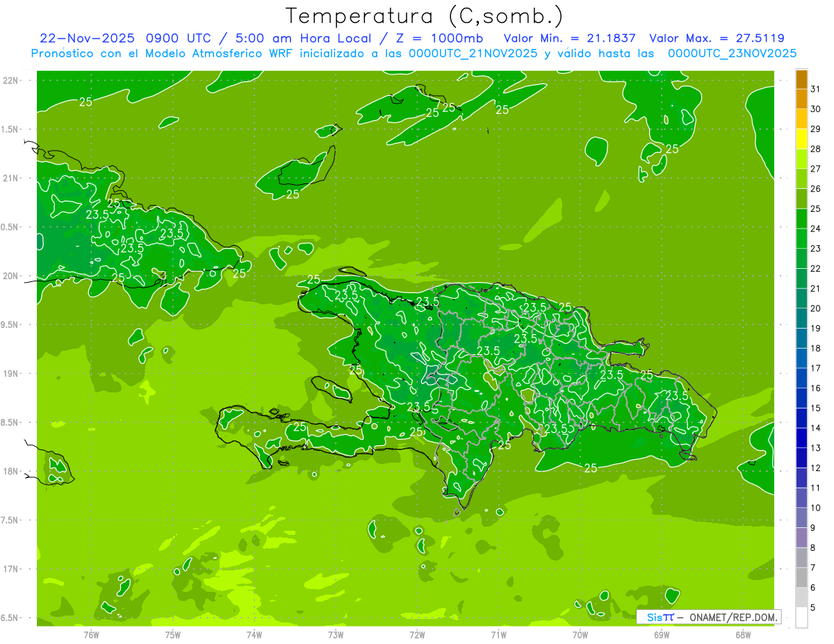Click the "21N" latitude axis label
The image size is (834, 644).
point(10,178)
